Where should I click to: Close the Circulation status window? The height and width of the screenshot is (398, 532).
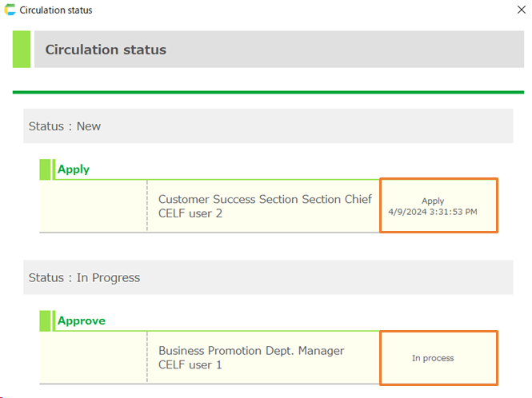coord(522,10)
